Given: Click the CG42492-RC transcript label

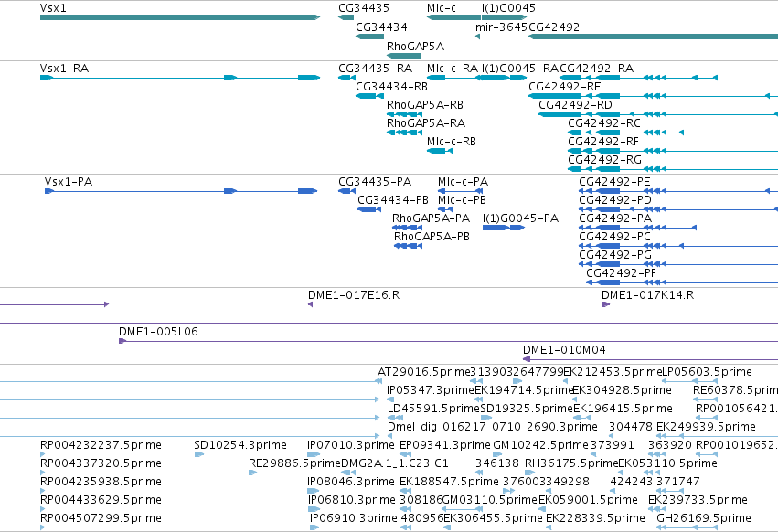Looking at the screenshot, I should [604, 123].
